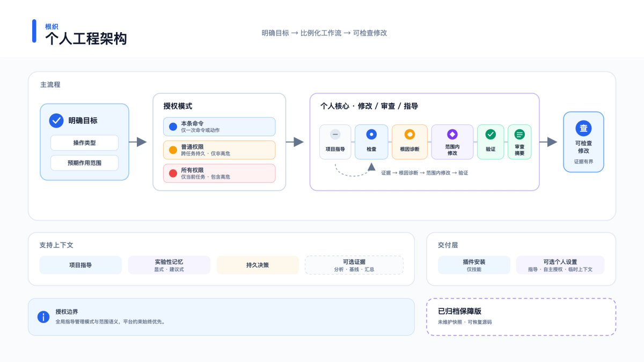Click the text 证据 → 根因诊断 → 范围内修改 → 验证
644x362 pixels.
coord(425,173)
